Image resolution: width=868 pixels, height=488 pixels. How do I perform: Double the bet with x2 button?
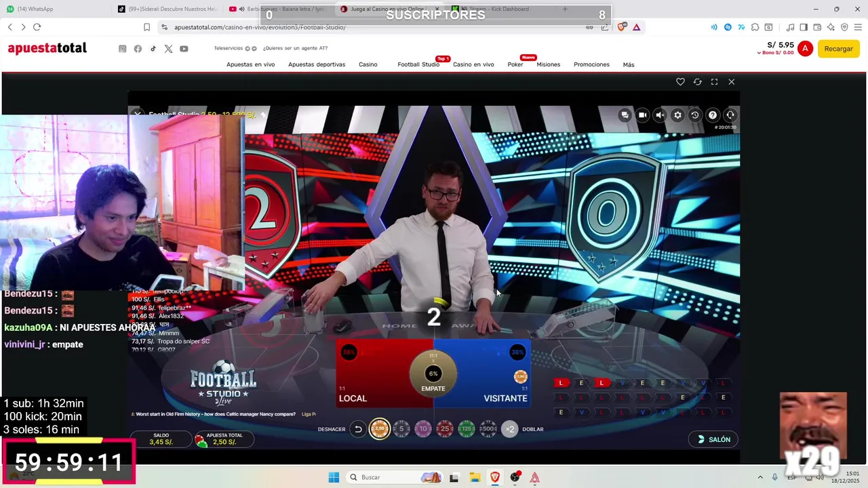tap(510, 429)
